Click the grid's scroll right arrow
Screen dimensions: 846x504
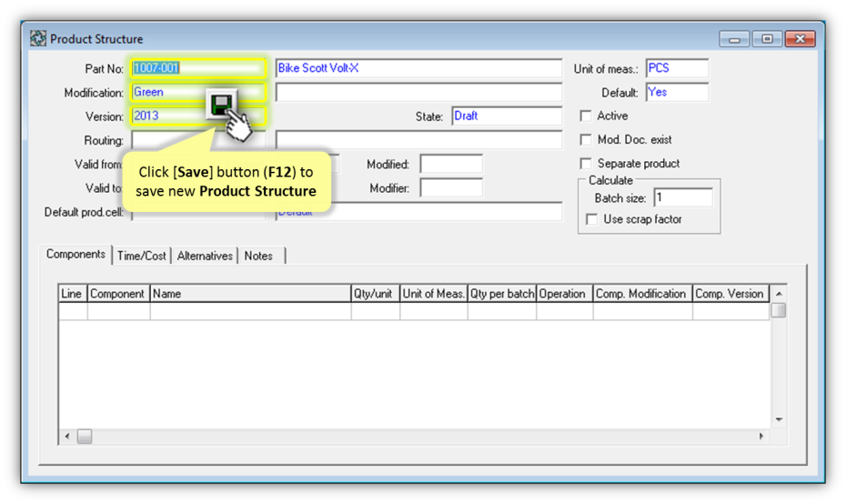tap(761, 436)
